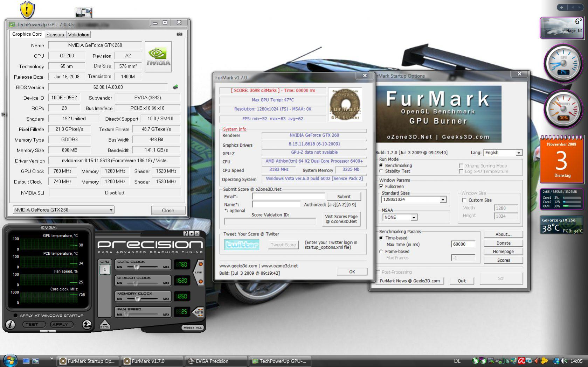Click the Windows Start orb
This screenshot has height=367, width=588.
click(10, 360)
